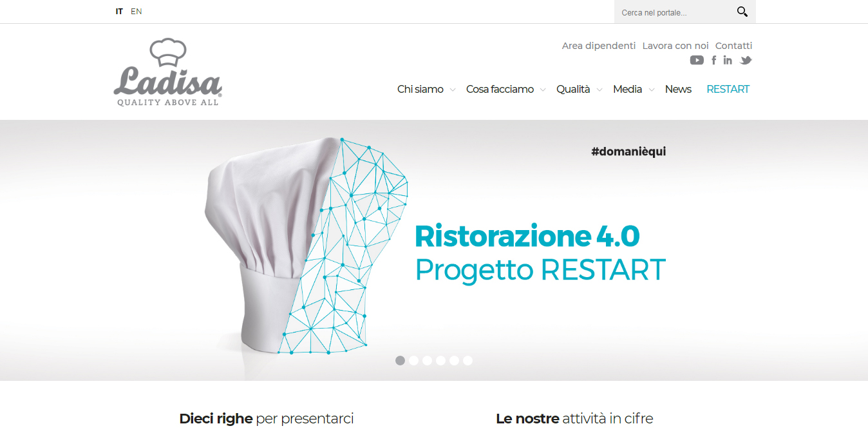Select the second carousel slide dot
Viewport: 868px width, 435px height.
(x=413, y=360)
